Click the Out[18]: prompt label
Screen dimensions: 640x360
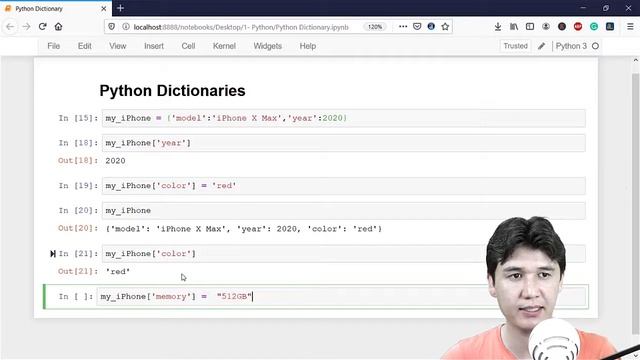point(78,160)
